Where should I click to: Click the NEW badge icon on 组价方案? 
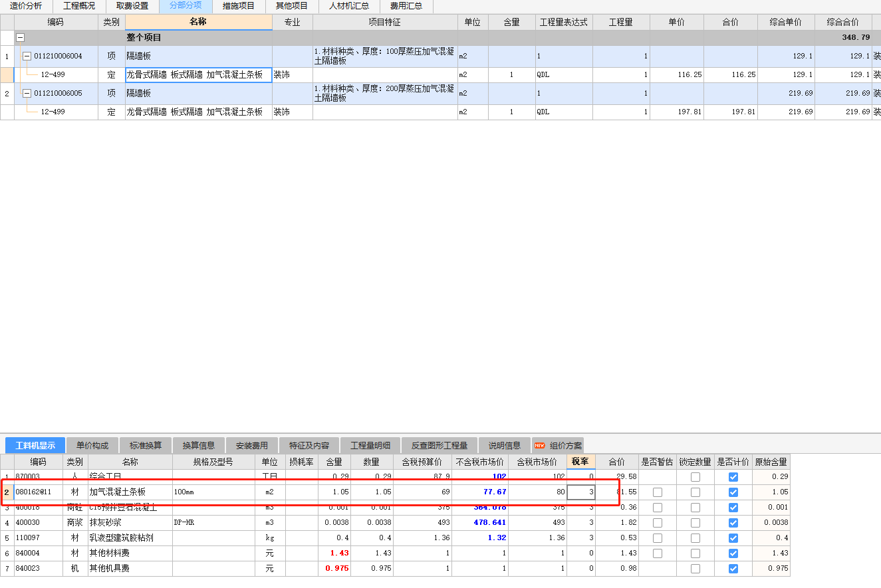(x=539, y=445)
